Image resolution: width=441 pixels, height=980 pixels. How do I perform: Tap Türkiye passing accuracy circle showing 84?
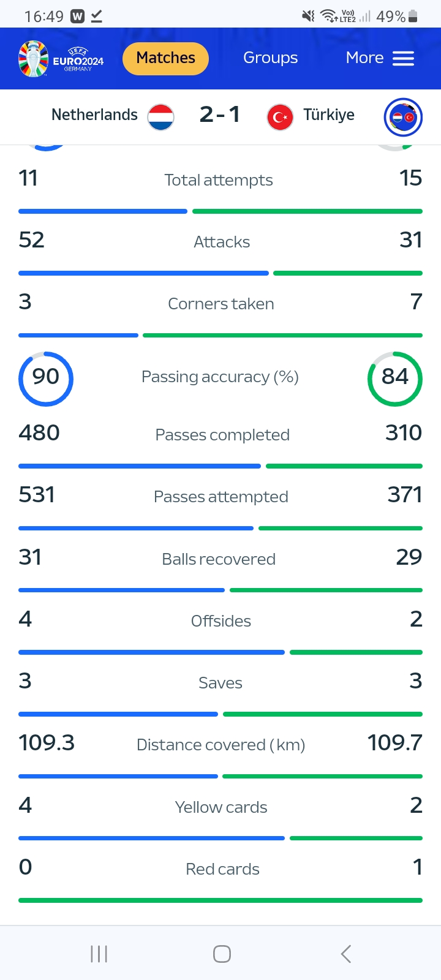(395, 379)
